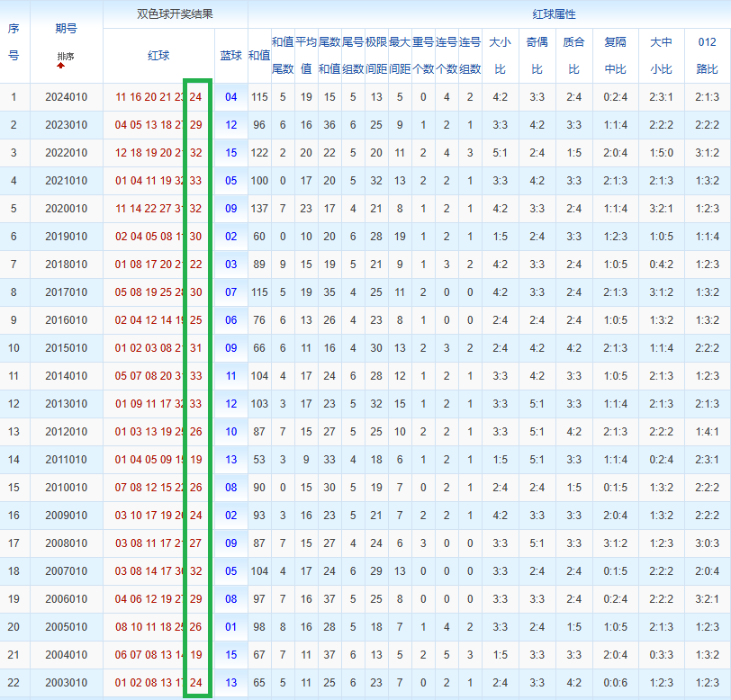This screenshot has height=700, width=731.
Task: Click the 双色球开奖结果 section header
Action: click(176, 14)
